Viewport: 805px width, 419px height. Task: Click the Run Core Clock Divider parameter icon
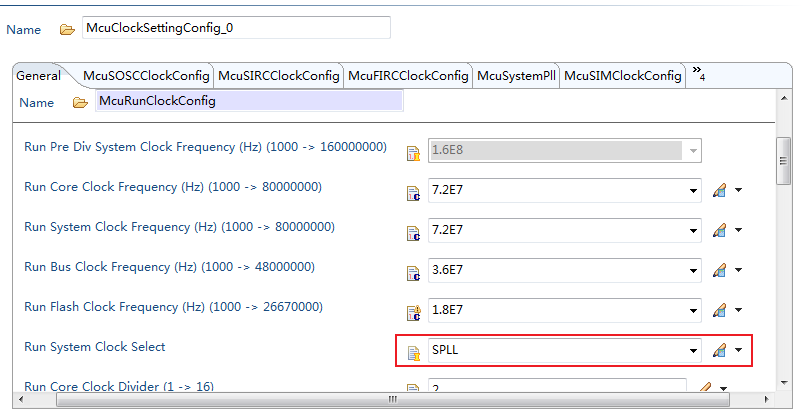[413, 388]
